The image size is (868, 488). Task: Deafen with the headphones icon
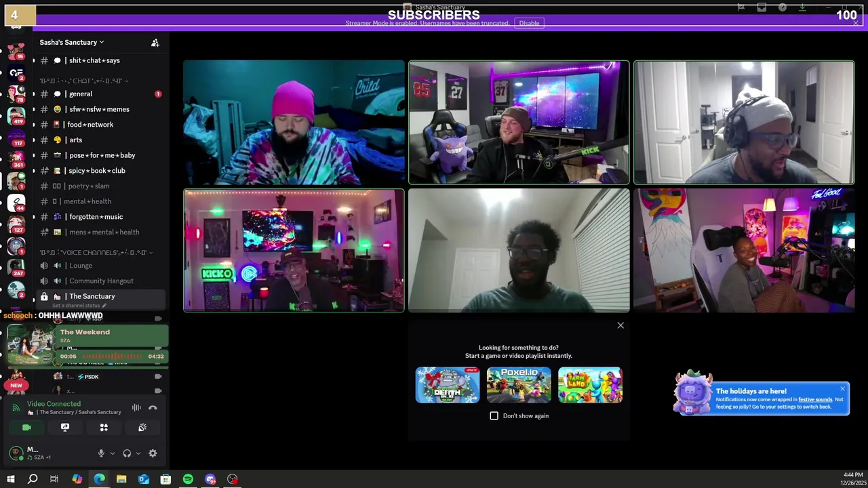tap(127, 453)
